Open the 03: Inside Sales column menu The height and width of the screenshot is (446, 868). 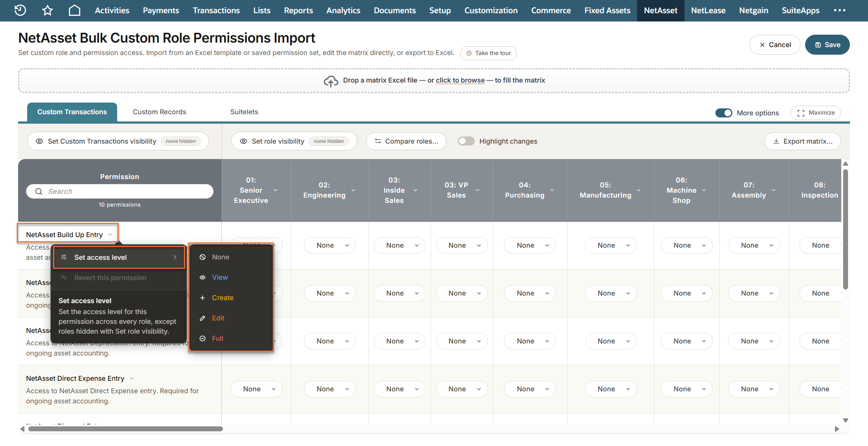tap(416, 190)
